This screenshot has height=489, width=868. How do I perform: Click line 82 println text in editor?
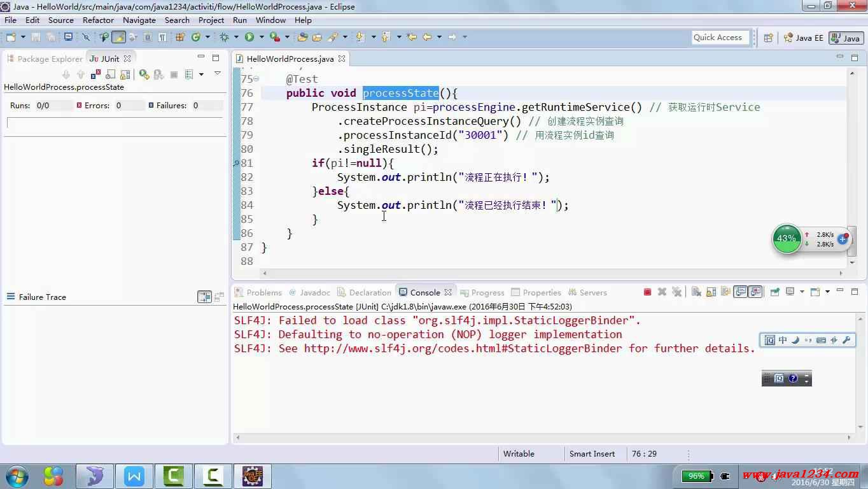point(443,177)
